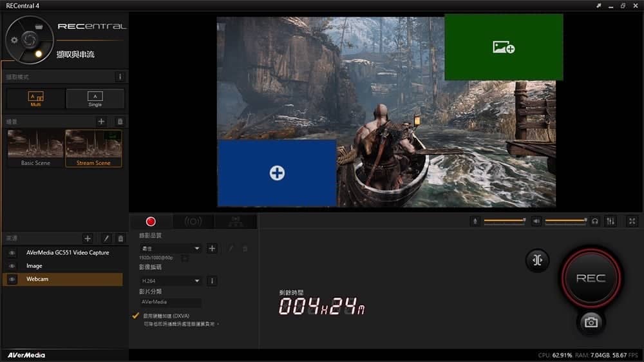Switch to the live stream tab
The width and height of the screenshot is (644, 362).
pyautogui.click(x=193, y=222)
